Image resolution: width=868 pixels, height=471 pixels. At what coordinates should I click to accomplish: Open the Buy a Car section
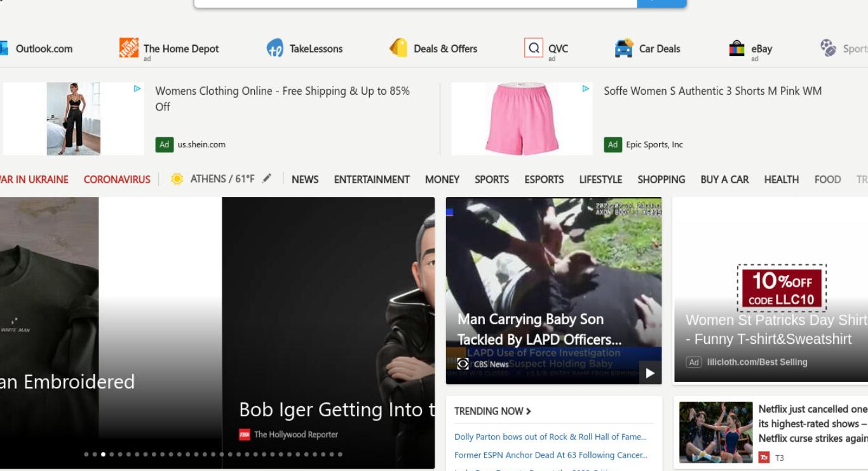pos(724,179)
